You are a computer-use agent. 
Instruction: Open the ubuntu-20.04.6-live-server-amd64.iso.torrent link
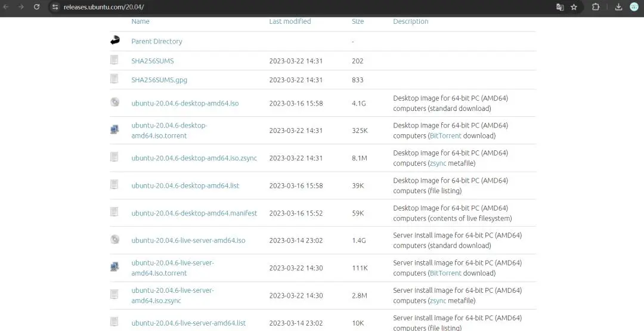[x=173, y=268]
